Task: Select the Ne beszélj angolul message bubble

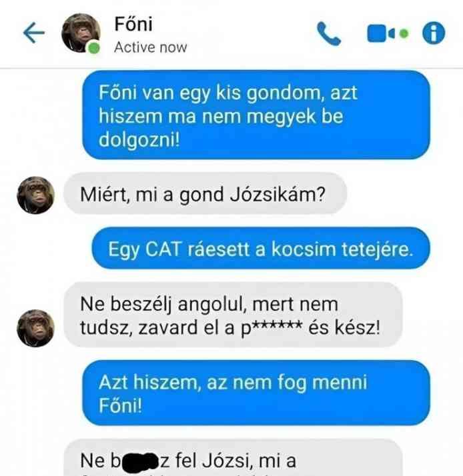Action: click(x=233, y=315)
